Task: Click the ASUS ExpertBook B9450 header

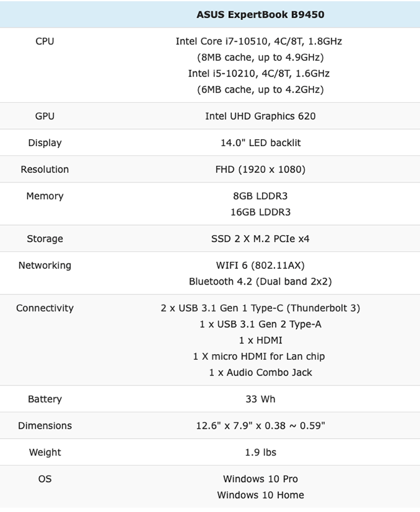Action: (x=260, y=14)
